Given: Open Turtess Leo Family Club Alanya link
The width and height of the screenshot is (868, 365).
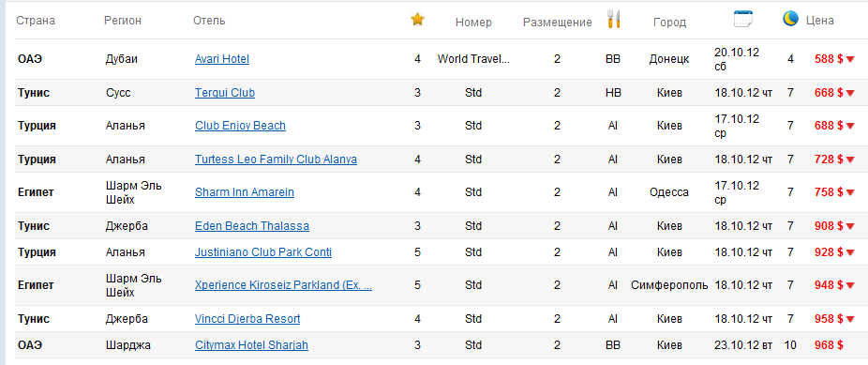Looking at the screenshot, I should click(276, 160).
